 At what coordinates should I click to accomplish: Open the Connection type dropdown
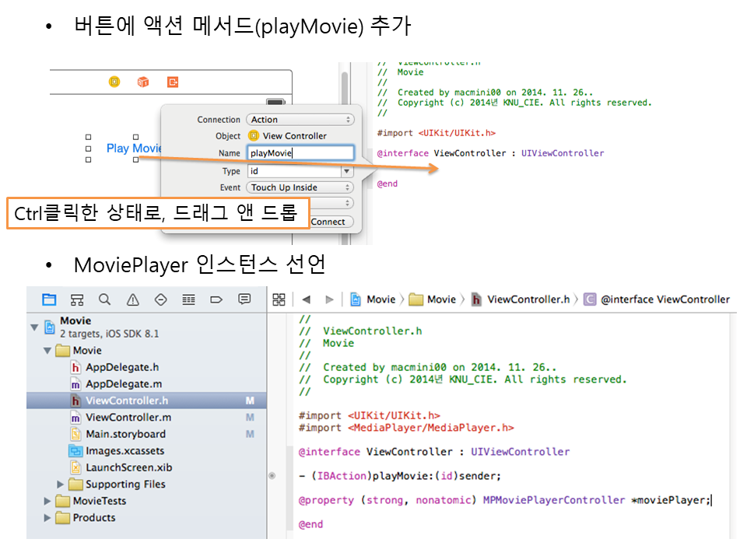tap(300, 120)
